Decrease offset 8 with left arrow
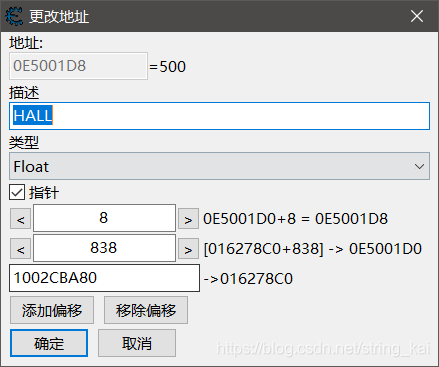439x367 pixels. [x=21, y=219]
